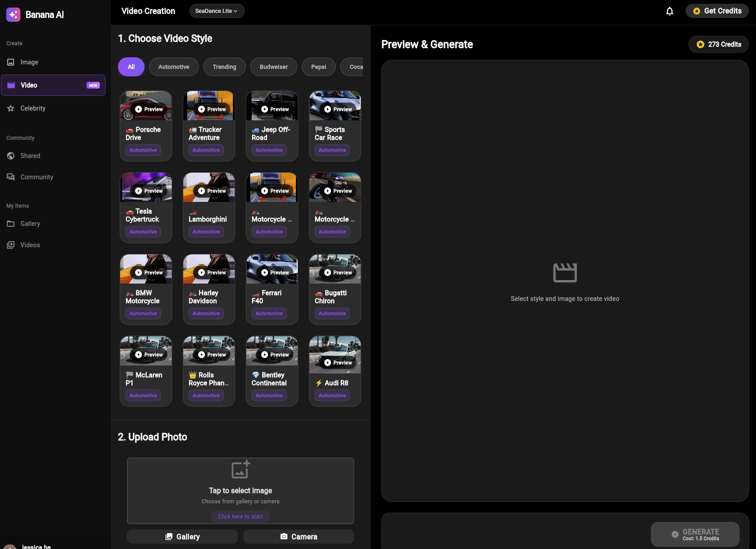Screen dimensions: 756x549
Task: Play the Harley Davidson preview
Action: pyautogui.click(x=212, y=273)
